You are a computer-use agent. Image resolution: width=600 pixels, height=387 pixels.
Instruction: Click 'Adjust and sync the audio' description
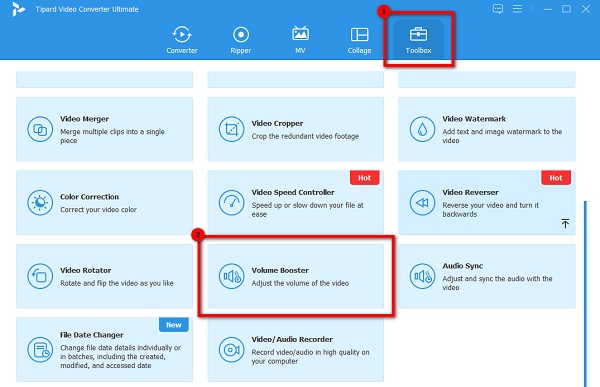tap(497, 283)
